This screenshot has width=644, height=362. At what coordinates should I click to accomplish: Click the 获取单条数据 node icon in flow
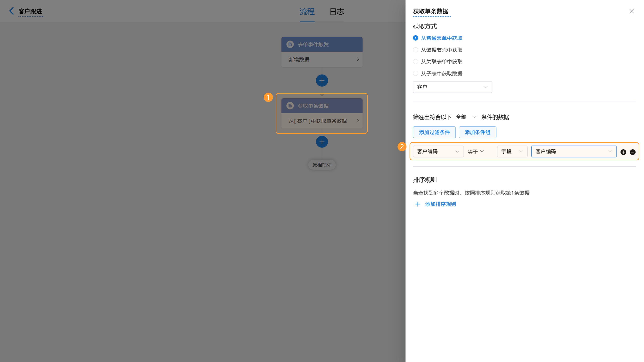click(290, 106)
